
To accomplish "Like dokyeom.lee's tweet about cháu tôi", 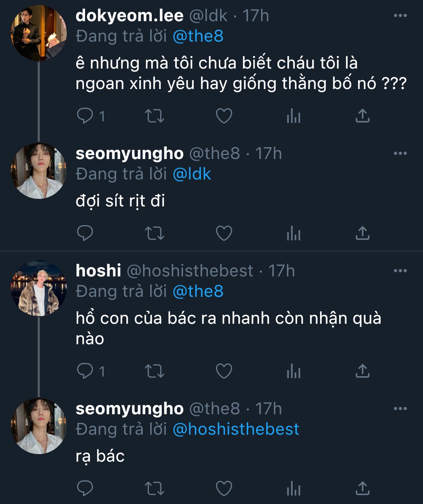I will [224, 116].
